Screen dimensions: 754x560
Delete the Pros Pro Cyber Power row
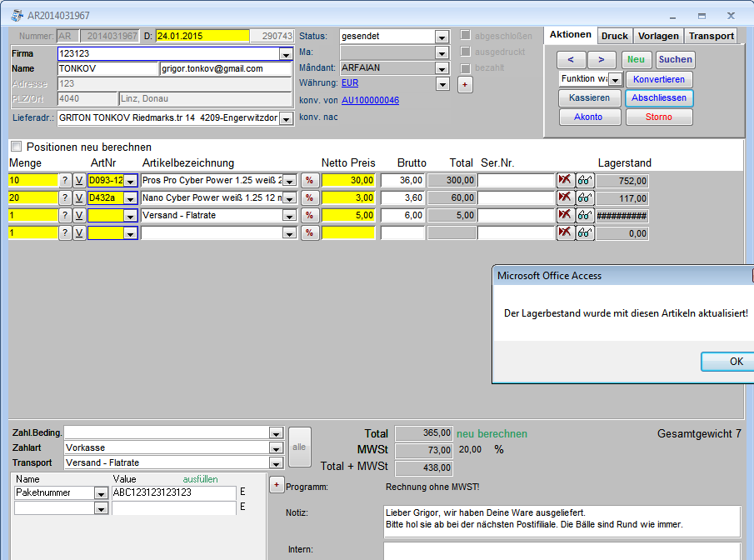[565, 180]
